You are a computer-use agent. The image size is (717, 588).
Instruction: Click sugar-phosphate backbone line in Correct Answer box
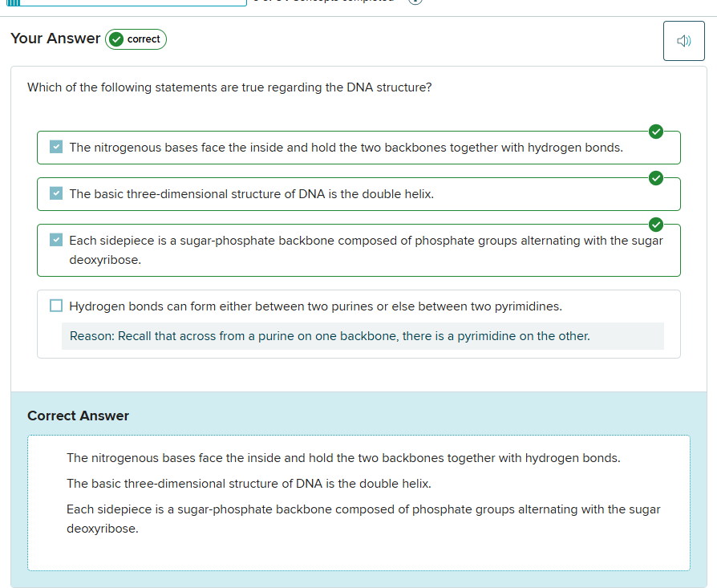pos(363,509)
